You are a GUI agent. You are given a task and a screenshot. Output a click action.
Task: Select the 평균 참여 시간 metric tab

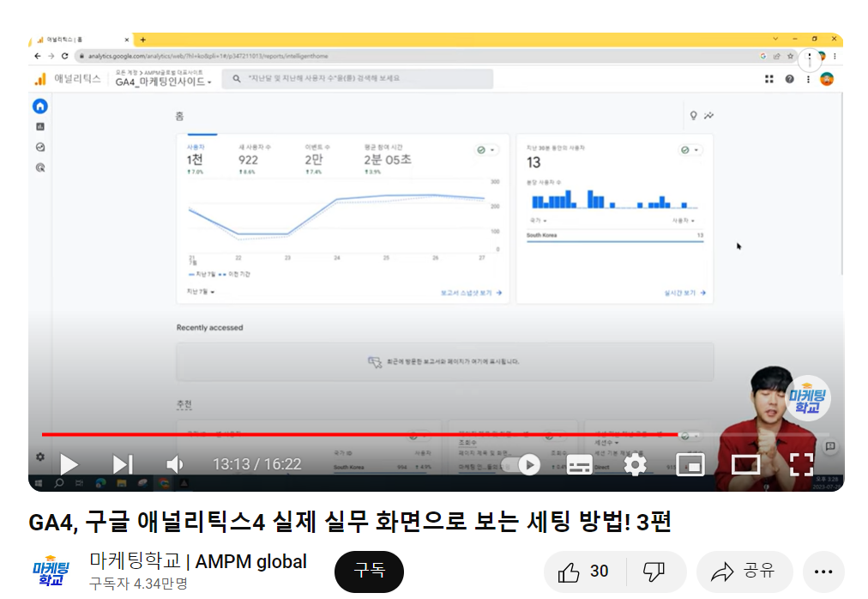click(x=388, y=159)
